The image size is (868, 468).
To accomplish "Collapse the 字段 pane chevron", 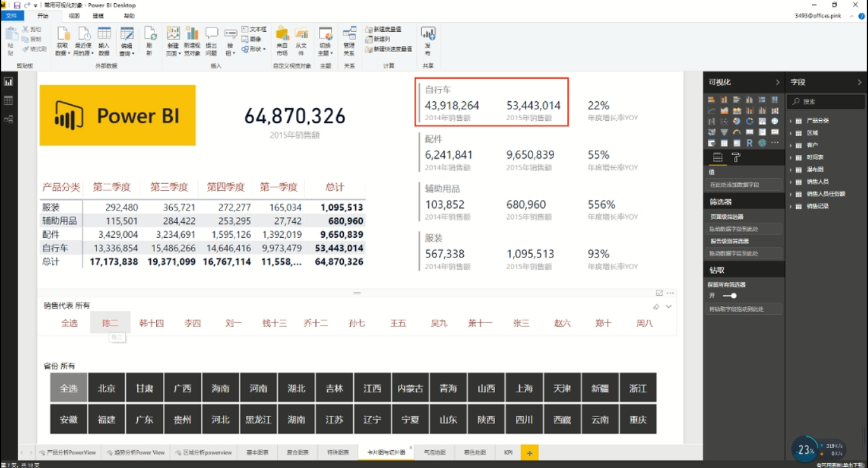I will (860, 82).
